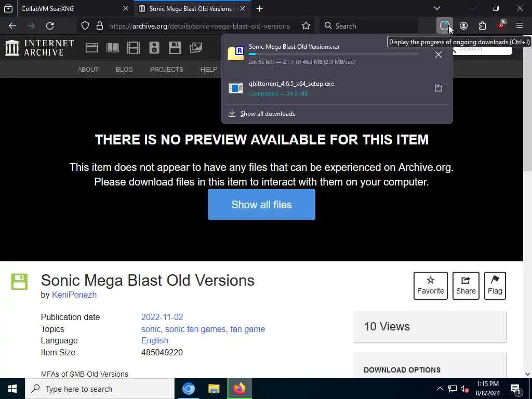Open the tracking protection shield icon
Screen dimensions: 532x399
pyautogui.click(x=85, y=26)
